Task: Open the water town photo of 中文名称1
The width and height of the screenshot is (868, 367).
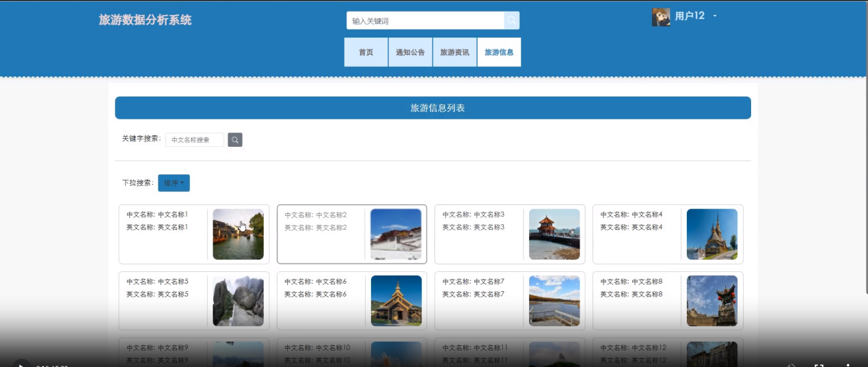Action: (x=238, y=234)
